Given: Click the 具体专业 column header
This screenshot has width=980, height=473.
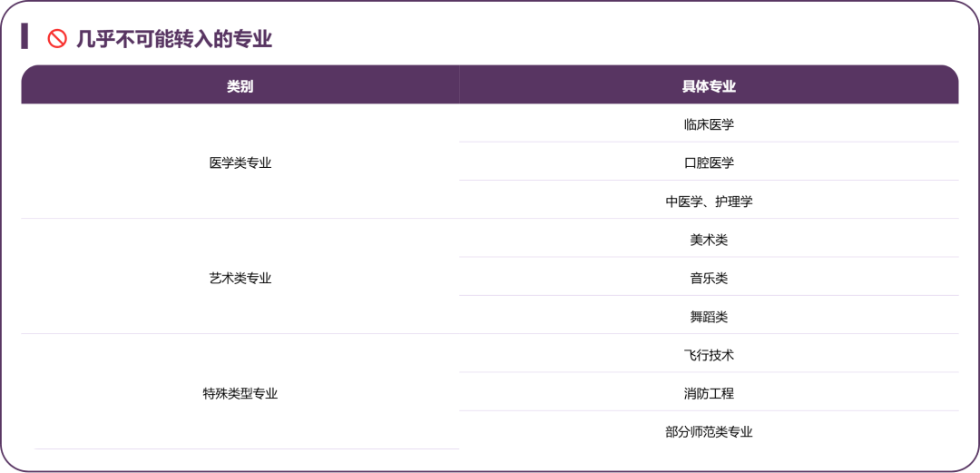Looking at the screenshot, I should (709, 86).
